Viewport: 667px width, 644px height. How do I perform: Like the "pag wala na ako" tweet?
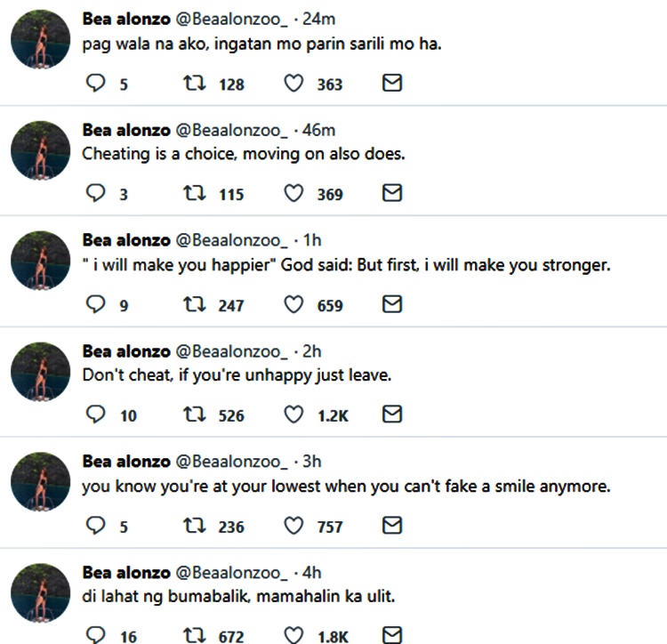pos(293,84)
